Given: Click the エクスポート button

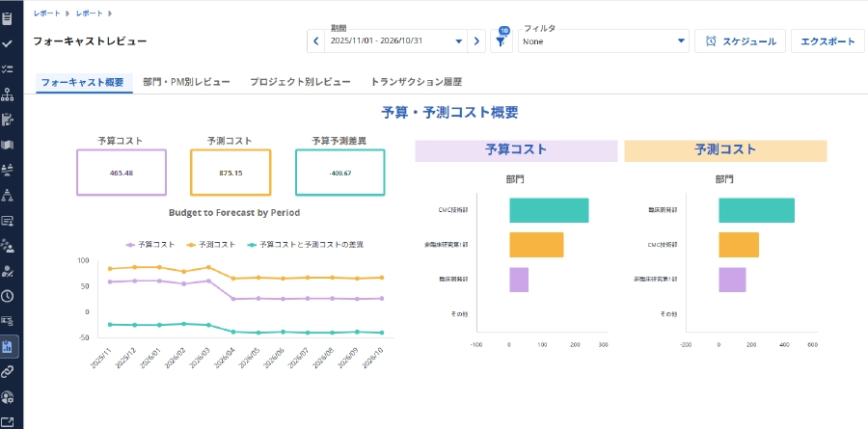Looking at the screenshot, I should [827, 41].
